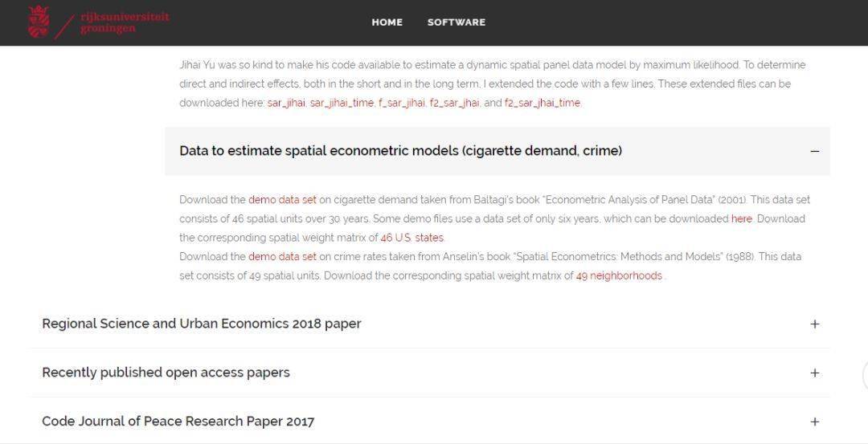Open the f_sar_jihai download link
868x444 pixels.
point(401,103)
